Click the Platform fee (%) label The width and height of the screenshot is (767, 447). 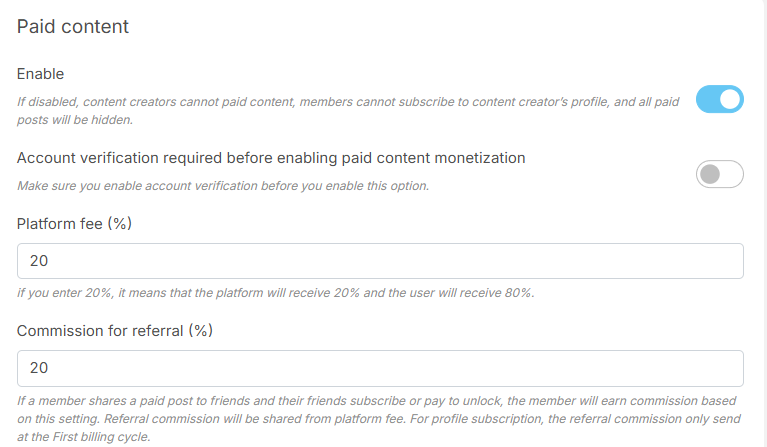75,223
